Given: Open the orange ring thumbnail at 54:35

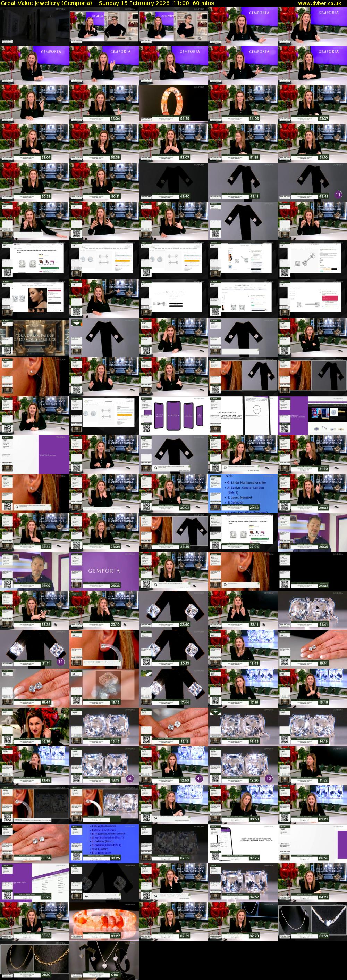Looking at the screenshot, I should click(173, 103).
